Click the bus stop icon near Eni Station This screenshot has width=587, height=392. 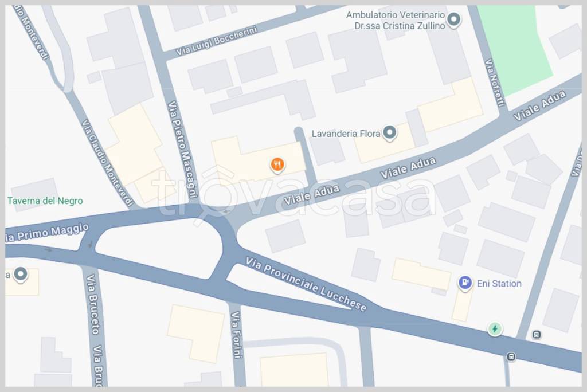coord(537,335)
